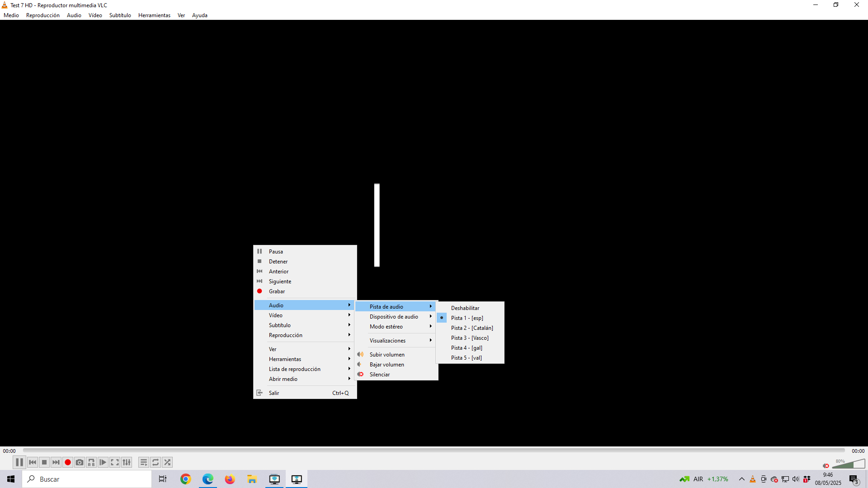Expand the Audio submenu in context menu

click(x=305, y=305)
